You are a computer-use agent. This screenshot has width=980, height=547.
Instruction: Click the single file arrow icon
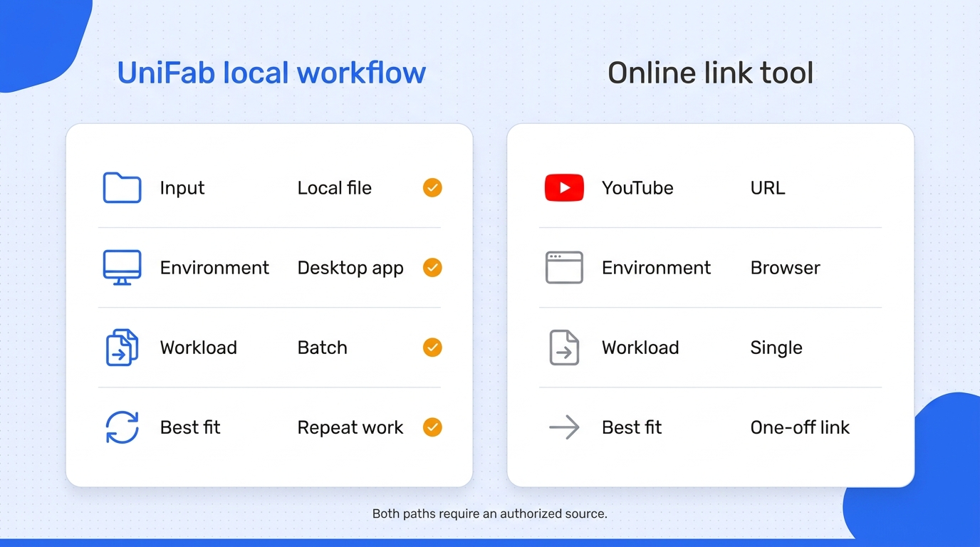tap(564, 348)
